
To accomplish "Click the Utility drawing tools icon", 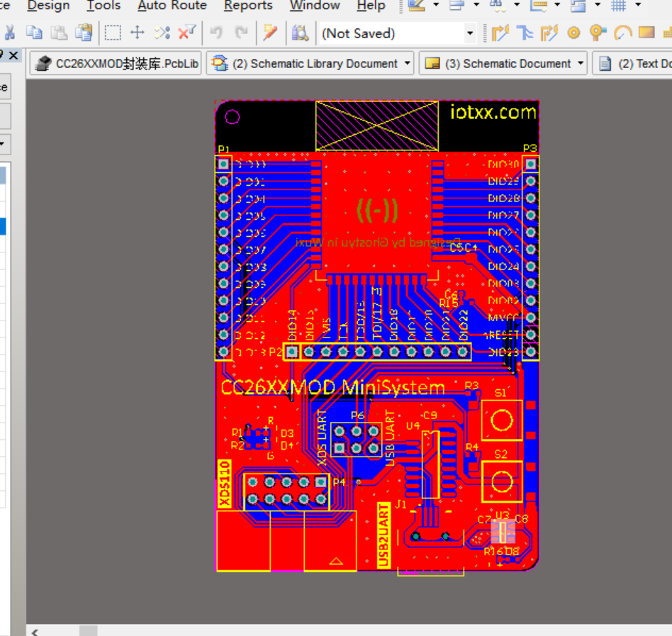I will [x=416, y=6].
